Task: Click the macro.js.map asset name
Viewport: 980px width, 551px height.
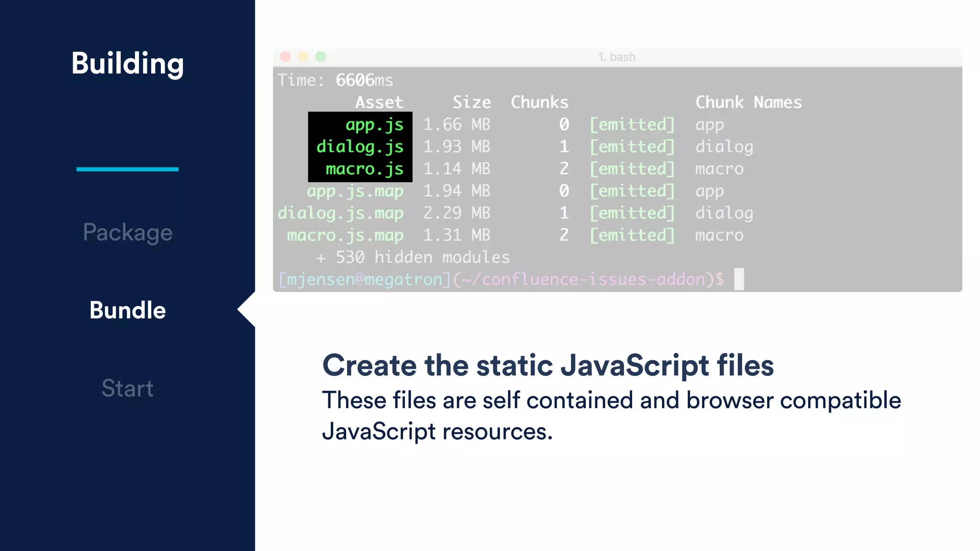Action: pyautogui.click(x=345, y=235)
